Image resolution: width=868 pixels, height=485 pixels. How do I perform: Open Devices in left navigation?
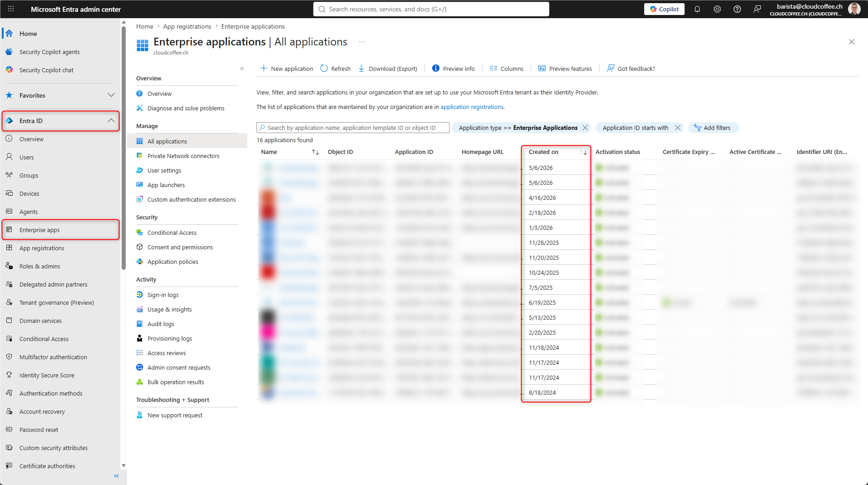(x=29, y=193)
